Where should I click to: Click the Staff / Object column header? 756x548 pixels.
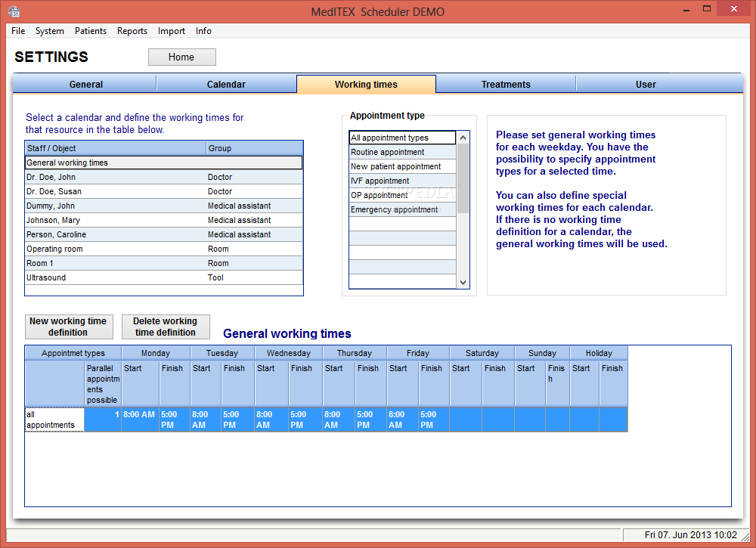click(x=115, y=148)
